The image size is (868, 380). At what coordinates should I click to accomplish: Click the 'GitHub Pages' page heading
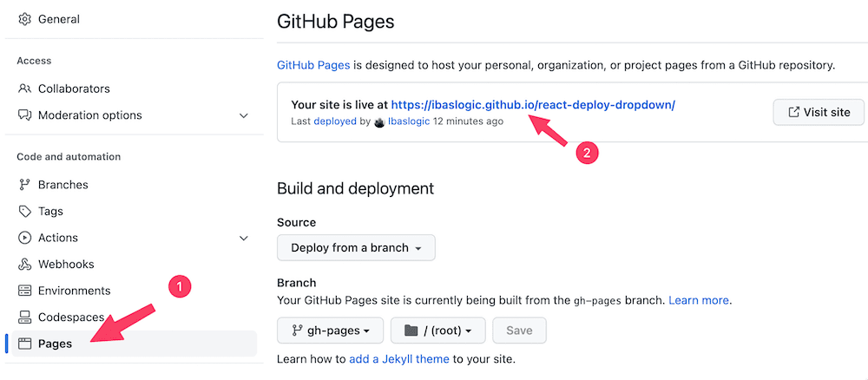(x=335, y=22)
